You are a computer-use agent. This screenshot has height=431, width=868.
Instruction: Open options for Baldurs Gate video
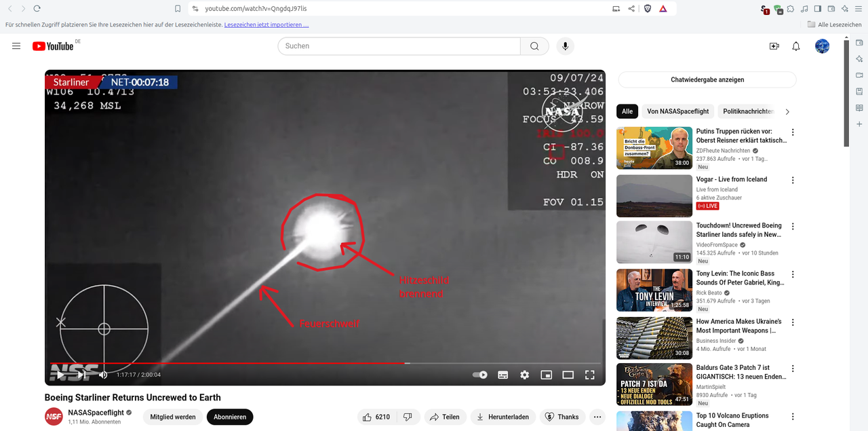(x=793, y=369)
